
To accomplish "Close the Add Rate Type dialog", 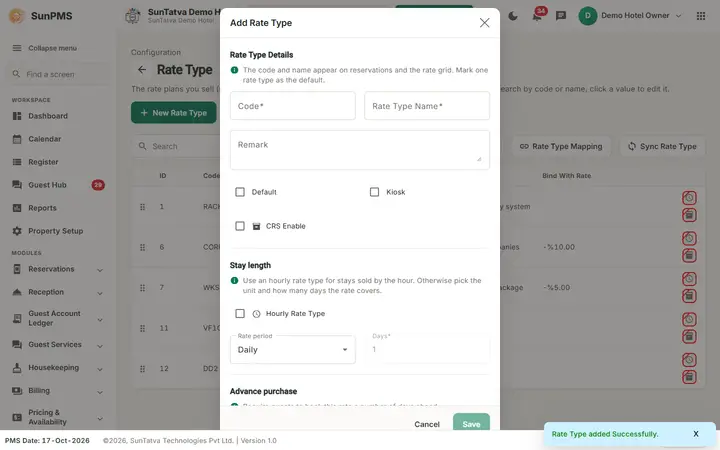I will click(484, 22).
